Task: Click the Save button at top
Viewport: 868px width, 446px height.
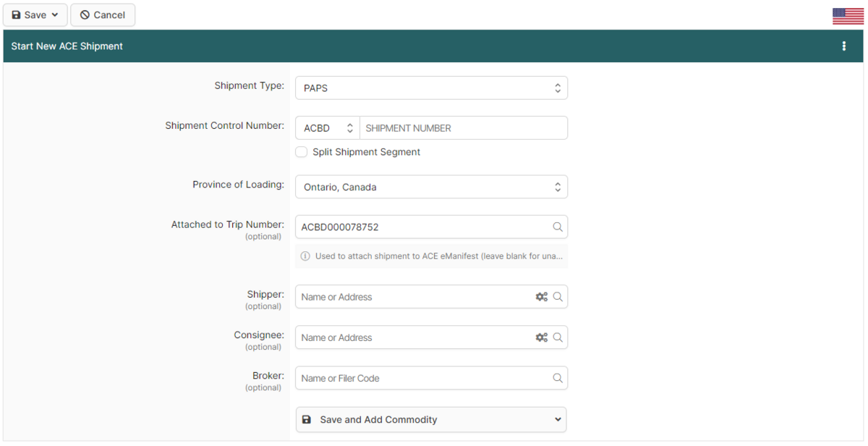Action: tap(35, 15)
